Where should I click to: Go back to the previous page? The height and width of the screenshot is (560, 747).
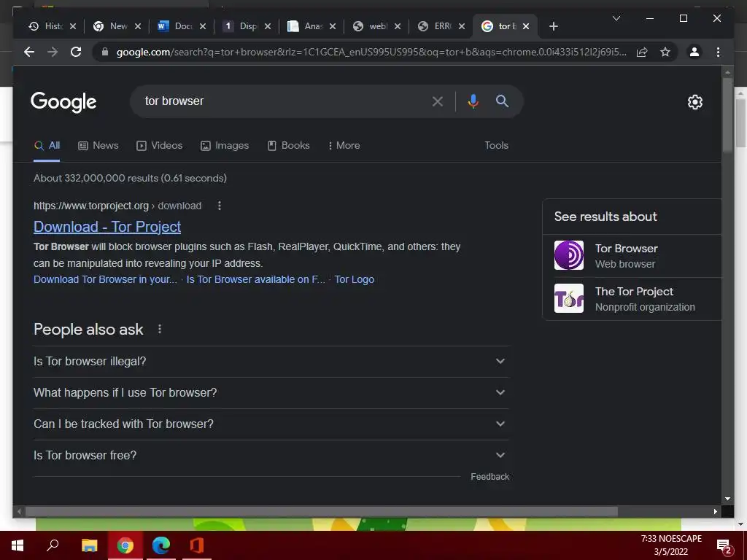[29, 52]
